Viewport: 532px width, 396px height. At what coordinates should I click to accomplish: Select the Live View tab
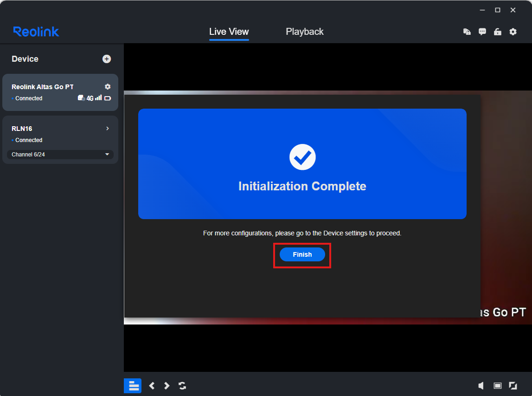(229, 32)
